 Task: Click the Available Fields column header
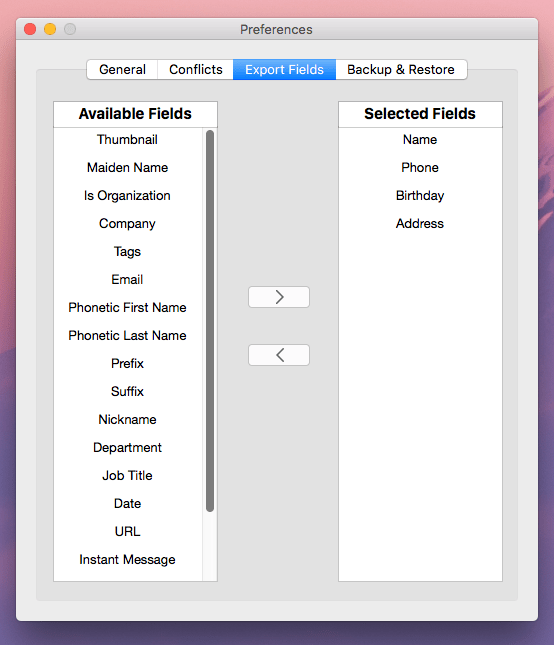135,114
